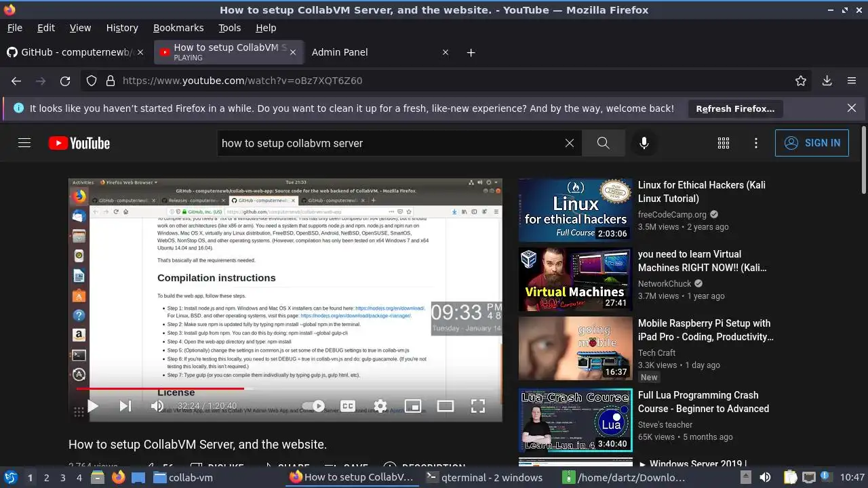Open the Linux for Ethical Hackers thumbnail
The image size is (868, 488).
pyautogui.click(x=576, y=210)
